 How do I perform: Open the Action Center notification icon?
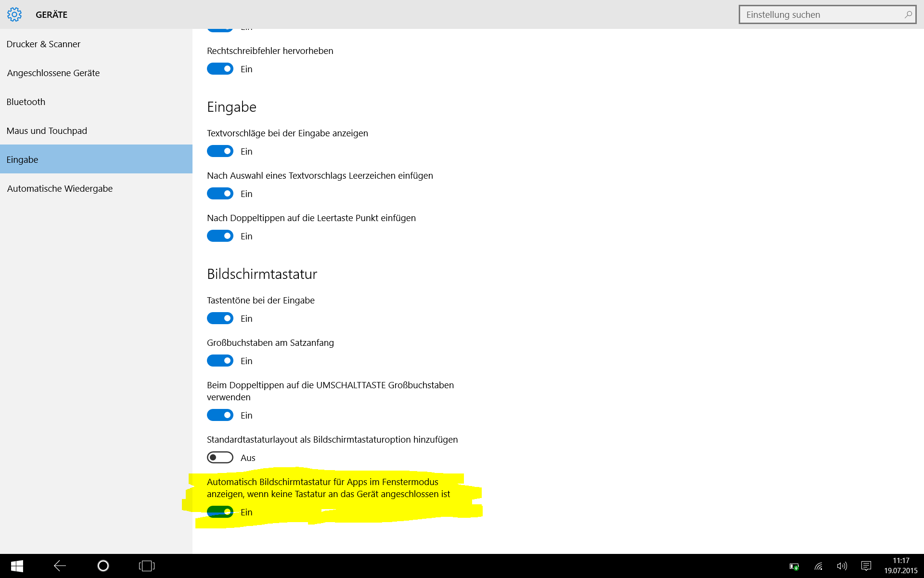point(866,566)
